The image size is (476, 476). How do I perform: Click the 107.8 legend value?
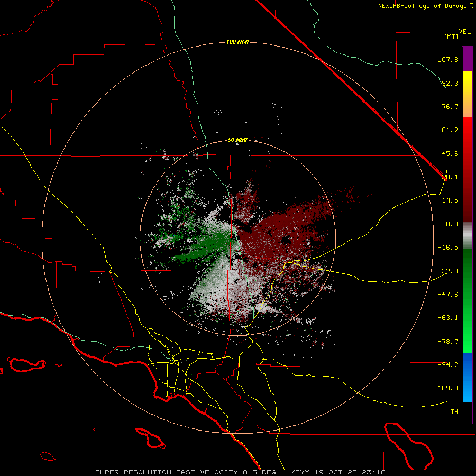(x=448, y=59)
